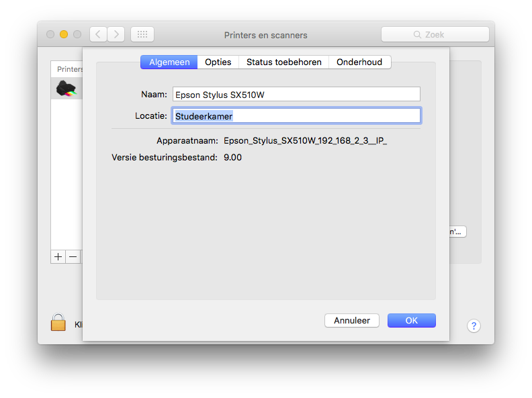Go back with the left arrow
This screenshot has height=398, width=532.
[98, 34]
